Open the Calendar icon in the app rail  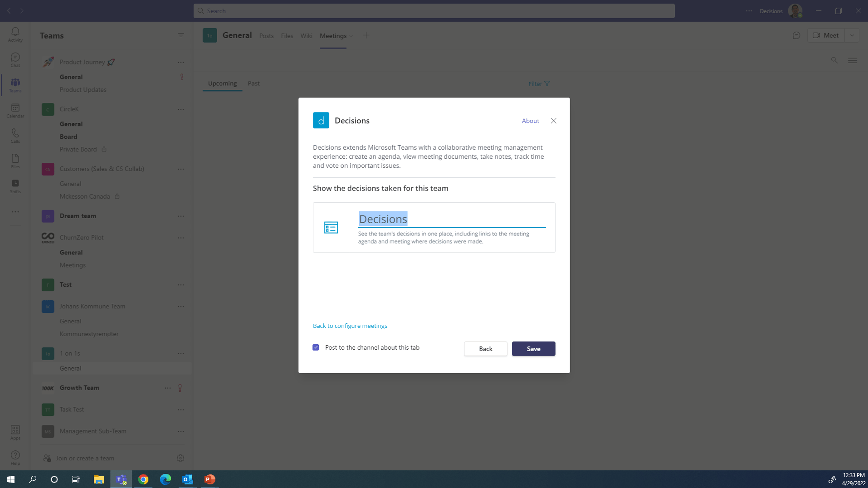tap(15, 110)
